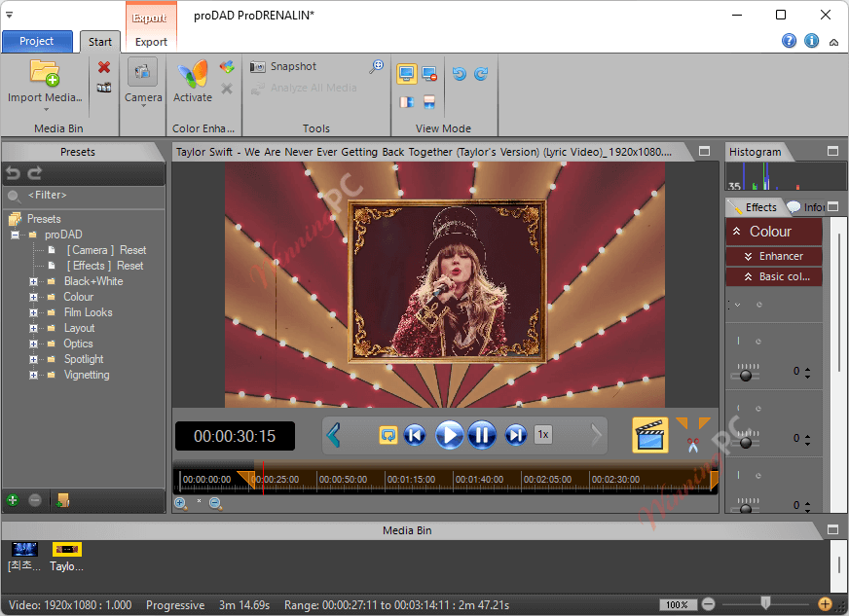Remove media with the red X icon
This screenshot has width=849, height=616.
[x=104, y=67]
